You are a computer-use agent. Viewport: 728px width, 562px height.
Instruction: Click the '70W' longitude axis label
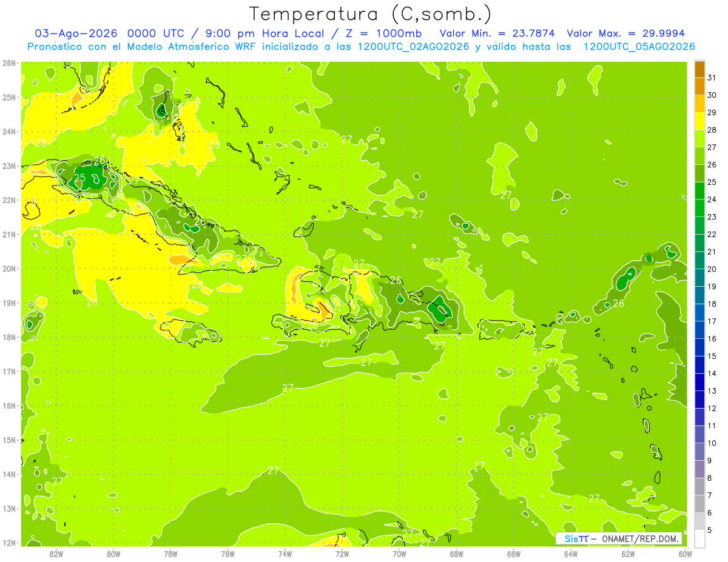click(399, 554)
